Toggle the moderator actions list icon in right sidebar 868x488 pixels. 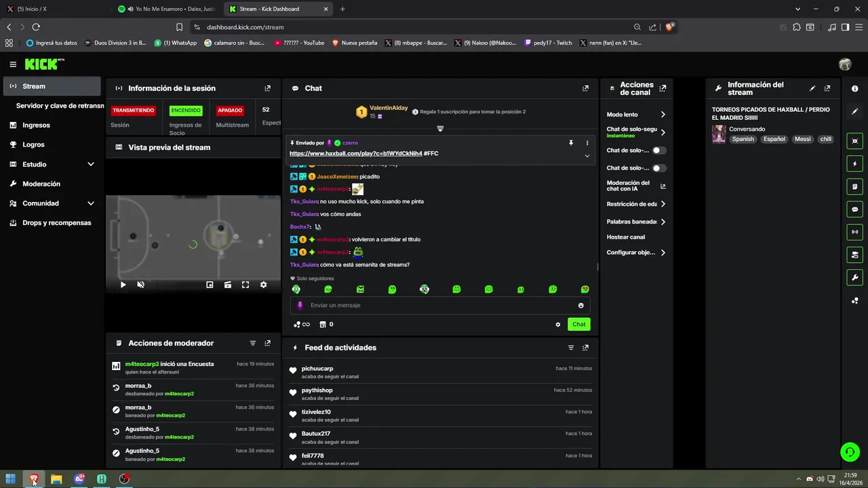click(x=855, y=186)
